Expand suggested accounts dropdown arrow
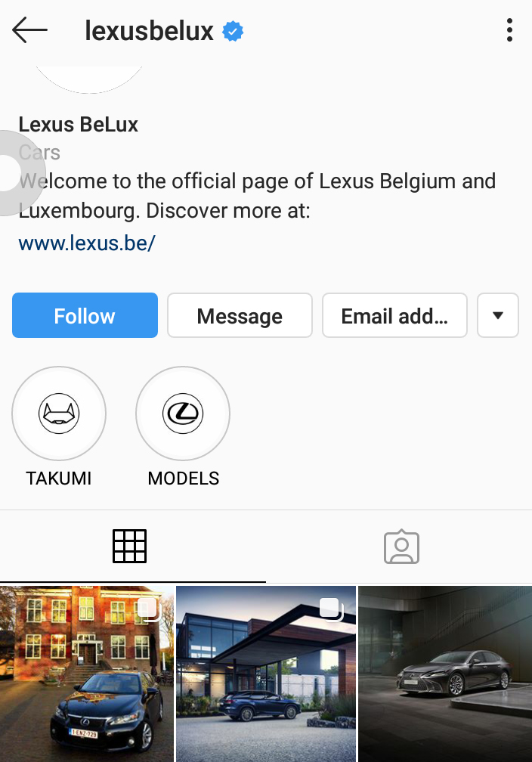This screenshot has height=762, width=532. point(498,315)
